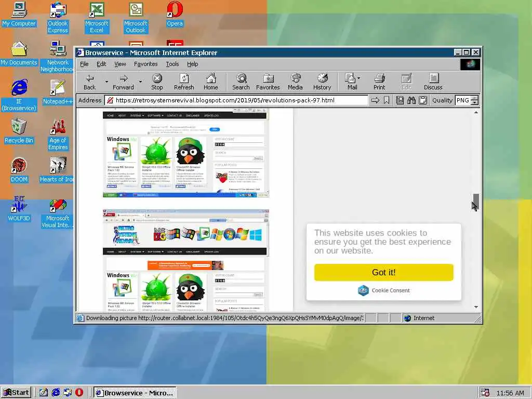Select the DOOM desktop icon
This screenshot has height=399, width=532.
click(x=19, y=170)
